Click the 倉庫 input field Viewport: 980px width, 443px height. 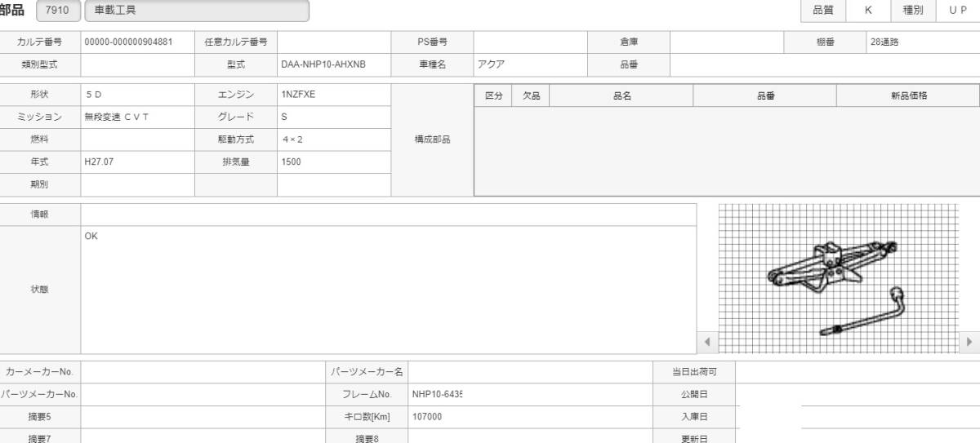(x=727, y=42)
